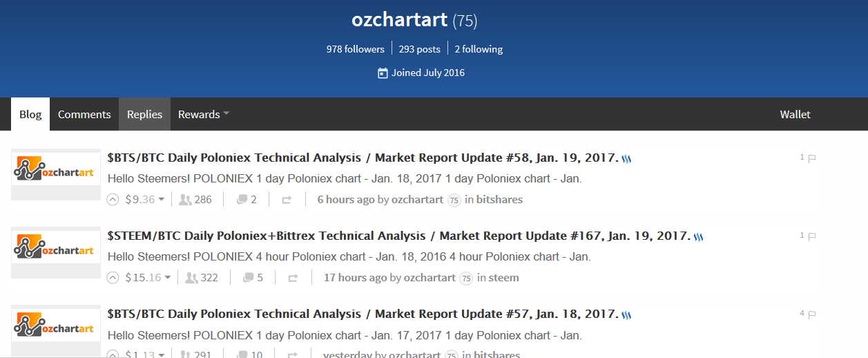Viewport: 868px width, 358px height.
Task: Resteem the STEEM/BTC Update #167 post
Action: pos(293,278)
